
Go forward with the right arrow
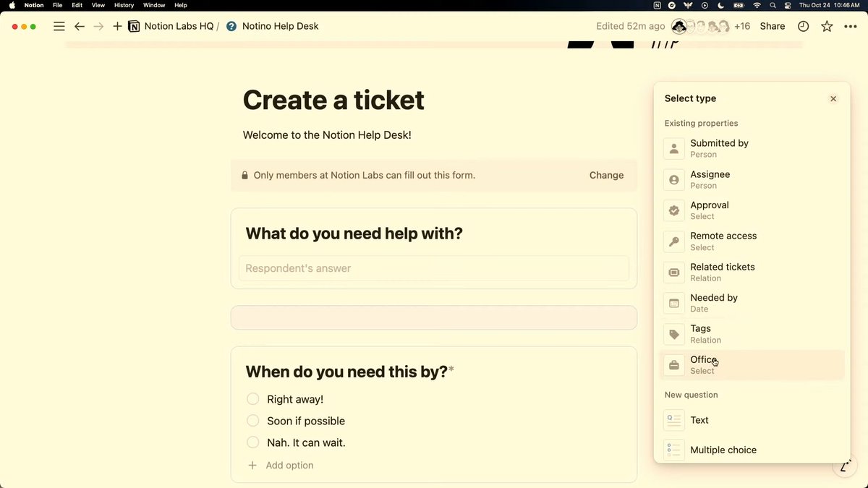[99, 26]
